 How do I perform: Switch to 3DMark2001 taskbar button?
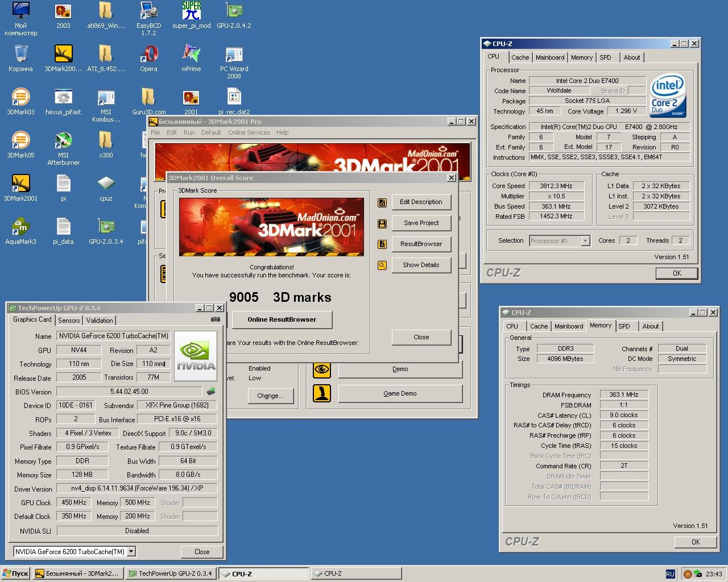(x=78, y=573)
